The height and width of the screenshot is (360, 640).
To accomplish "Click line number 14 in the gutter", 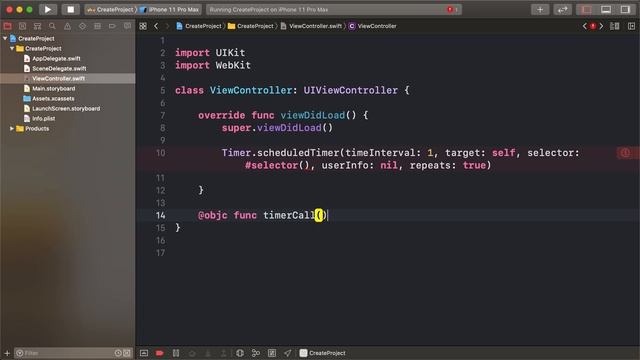I will 160,215.
